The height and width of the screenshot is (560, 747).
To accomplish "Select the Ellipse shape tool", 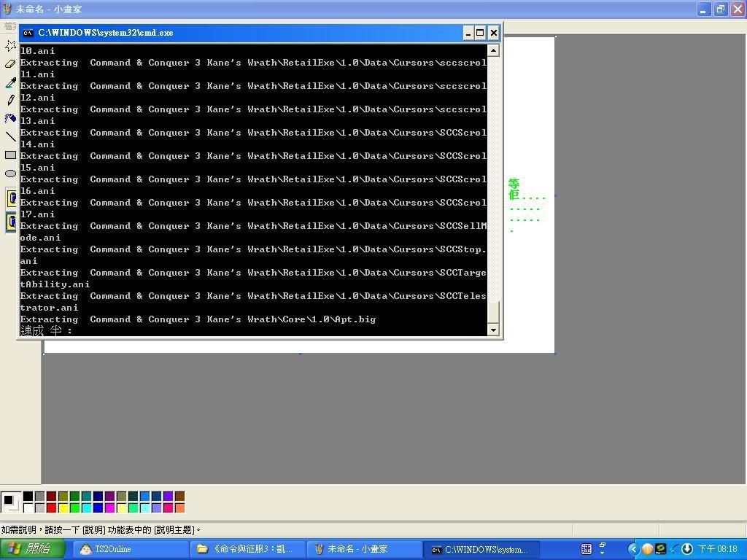I will 10,173.
